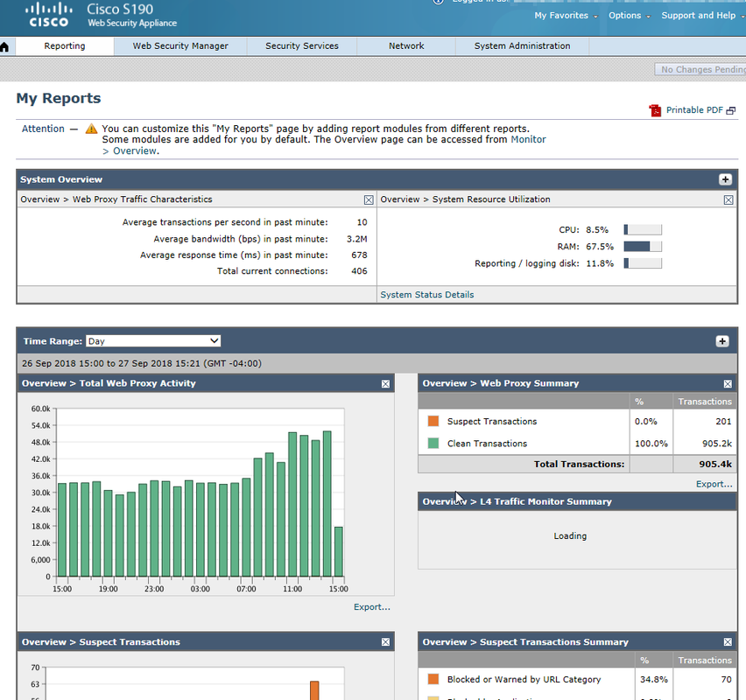Close the System Resource Utilization module
This screenshot has height=700, width=746.
tap(728, 199)
